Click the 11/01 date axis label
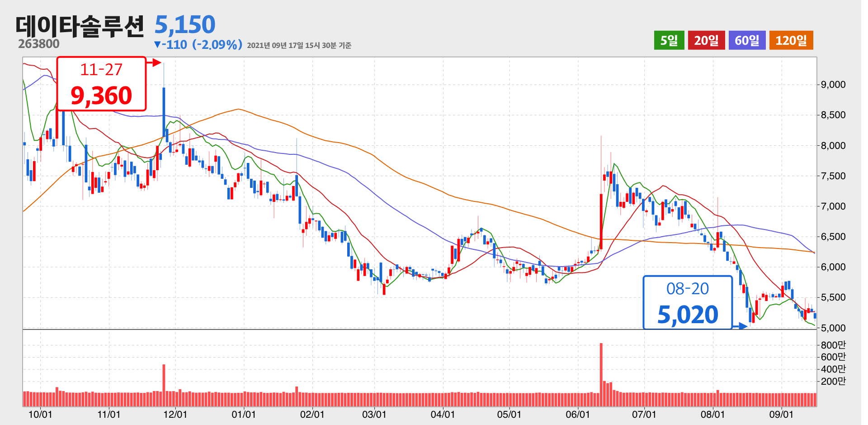Screen dimensions: 868x425 click(108, 414)
